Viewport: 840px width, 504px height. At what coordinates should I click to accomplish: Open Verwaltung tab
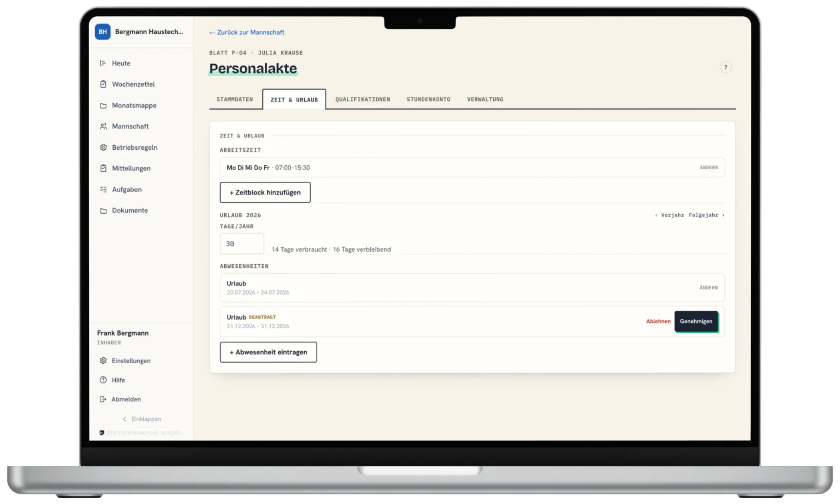pos(485,99)
